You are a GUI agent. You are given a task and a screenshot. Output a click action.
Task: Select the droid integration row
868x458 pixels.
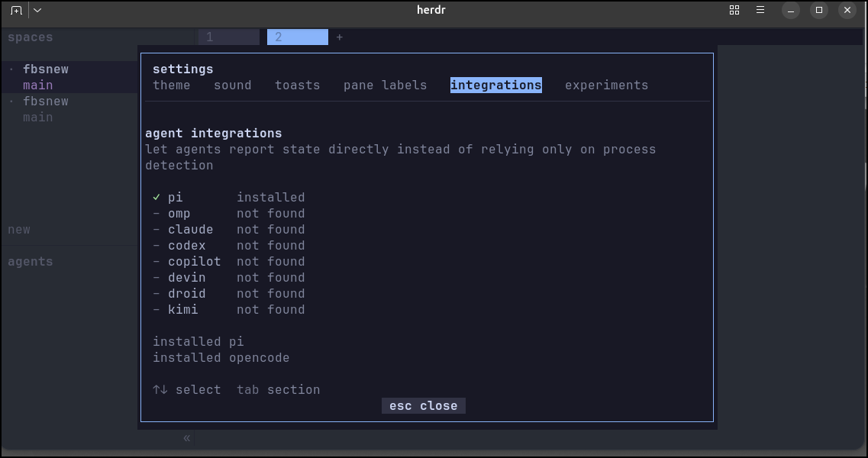[228, 294]
